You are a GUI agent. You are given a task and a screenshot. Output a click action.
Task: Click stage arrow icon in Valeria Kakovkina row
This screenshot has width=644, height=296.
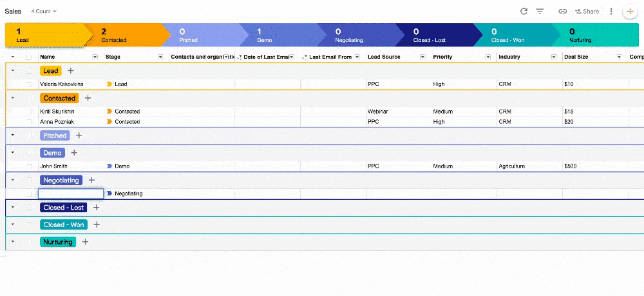pos(109,84)
